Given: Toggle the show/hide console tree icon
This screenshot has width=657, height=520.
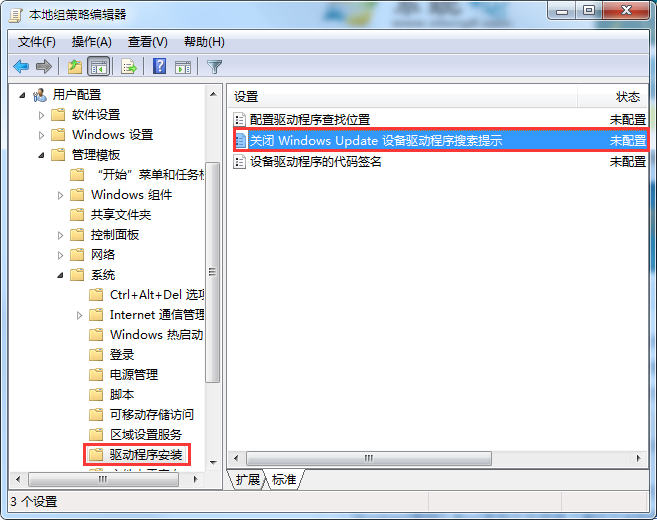Looking at the screenshot, I should pyautogui.click(x=98, y=67).
